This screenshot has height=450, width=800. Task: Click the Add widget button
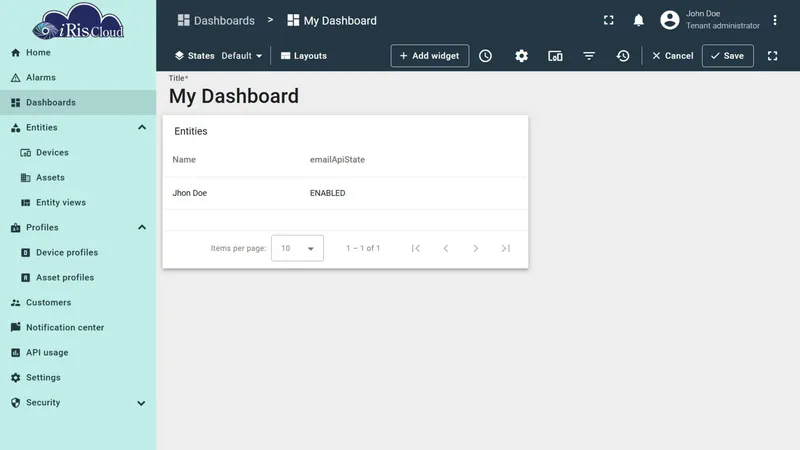coord(430,56)
